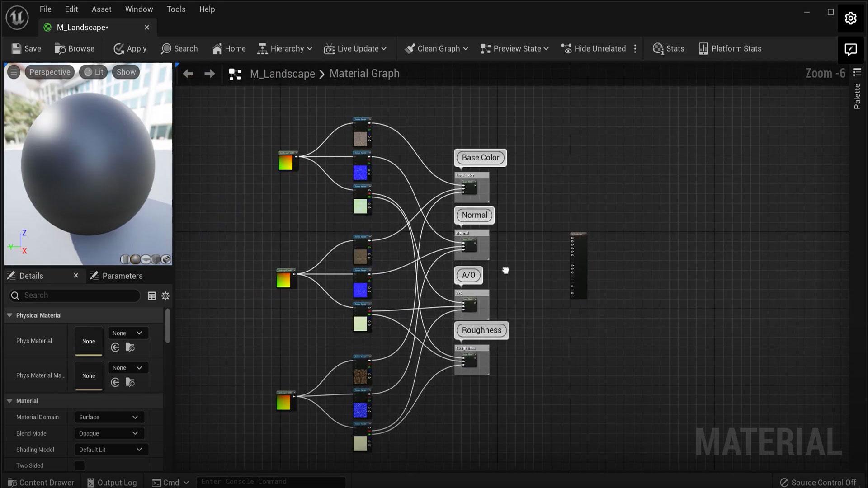Enable Hide Unrelated nodes
The height and width of the screenshot is (488, 868).
594,48
